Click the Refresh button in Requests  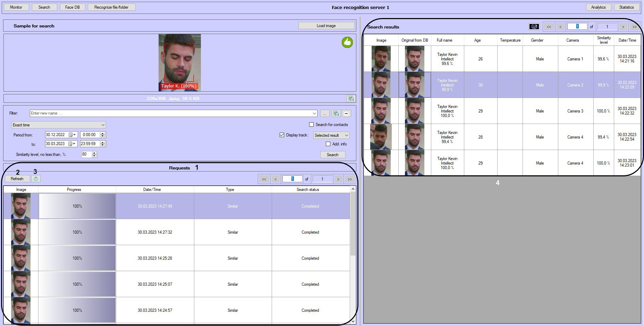(x=17, y=179)
